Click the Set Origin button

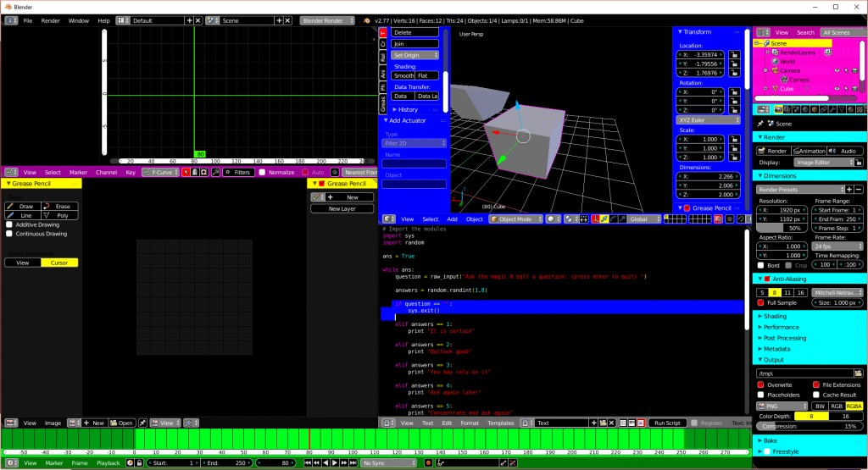coord(415,55)
